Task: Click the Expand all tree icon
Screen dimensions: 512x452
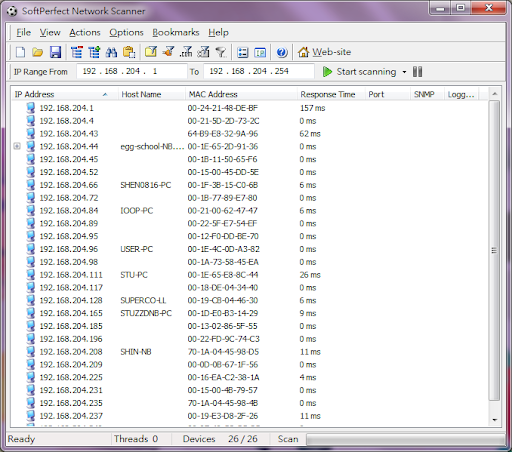Action: coord(94,52)
